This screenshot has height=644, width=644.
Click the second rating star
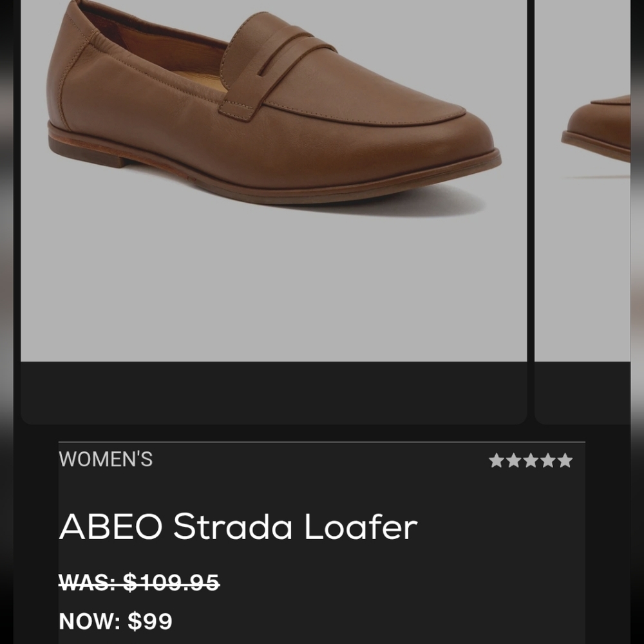click(513, 460)
